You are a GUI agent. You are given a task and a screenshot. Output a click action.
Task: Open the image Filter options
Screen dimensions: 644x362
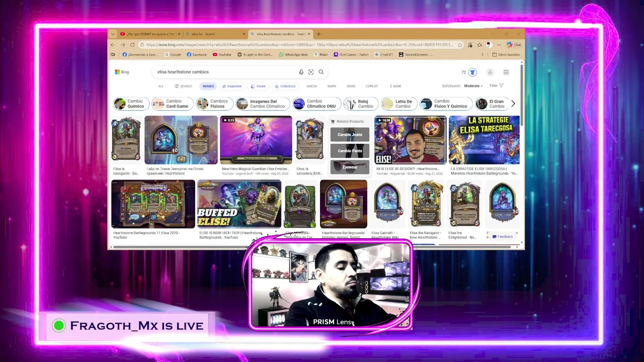tap(496, 85)
